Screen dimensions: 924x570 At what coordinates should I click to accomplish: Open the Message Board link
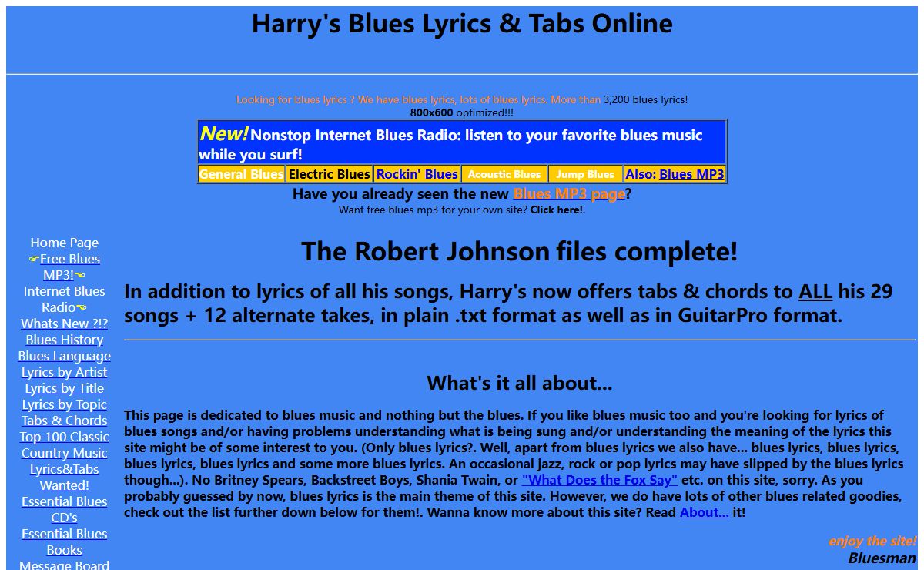click(64, 565)
